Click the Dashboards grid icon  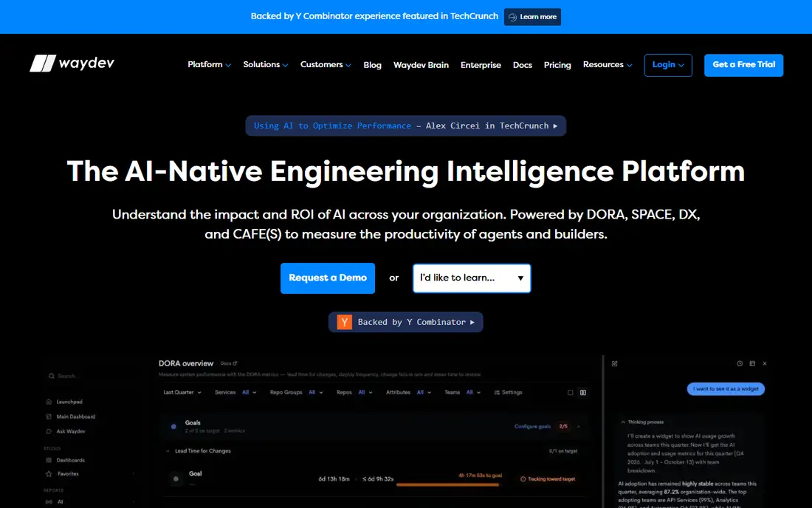click(x=49, y=460)
